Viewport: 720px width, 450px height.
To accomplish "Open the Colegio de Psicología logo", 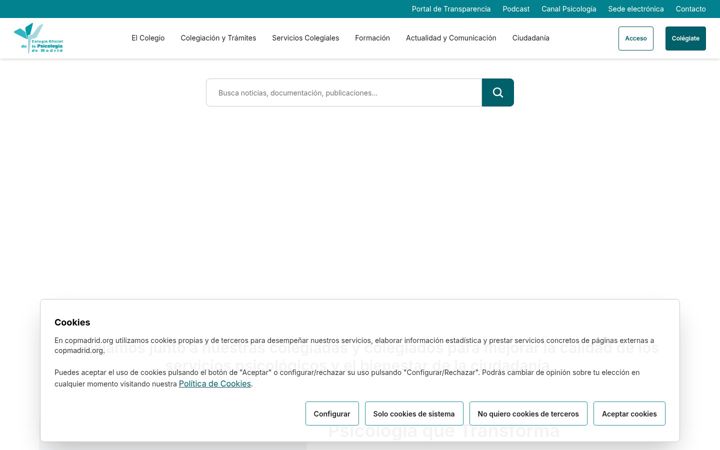I will (x=39, y=38).
